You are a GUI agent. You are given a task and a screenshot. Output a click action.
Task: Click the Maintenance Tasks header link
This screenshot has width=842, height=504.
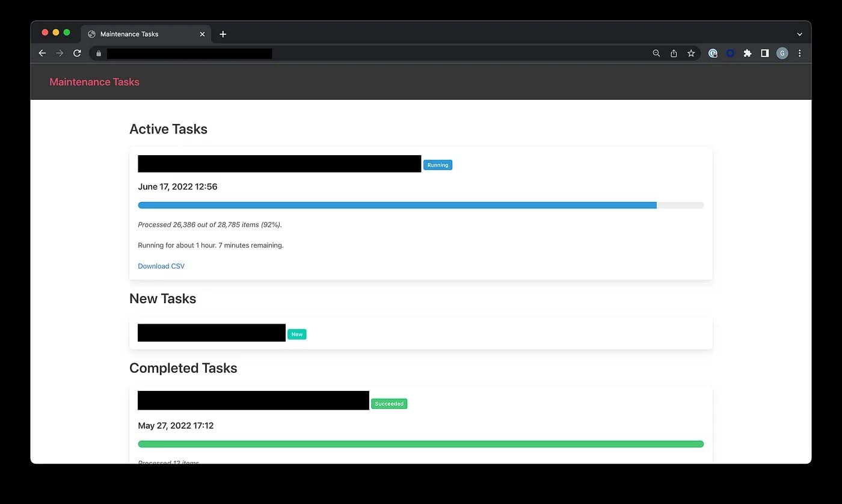coord(94,82)
